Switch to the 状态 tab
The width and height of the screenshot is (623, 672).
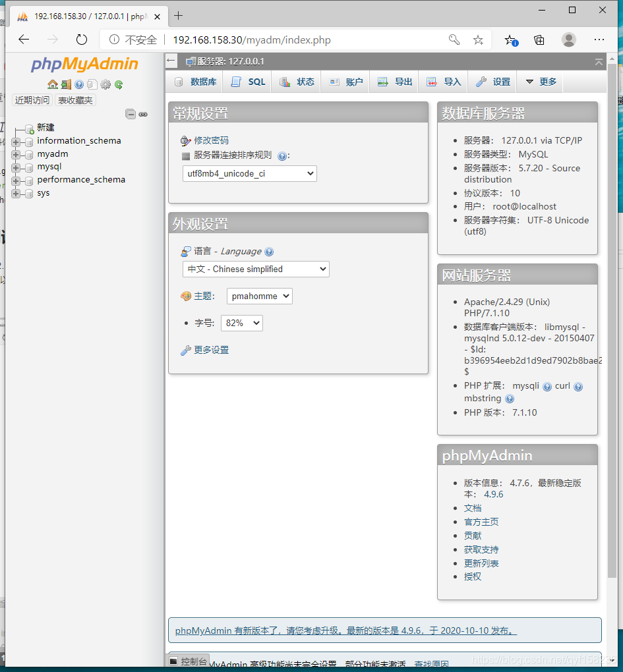(297, 82)
